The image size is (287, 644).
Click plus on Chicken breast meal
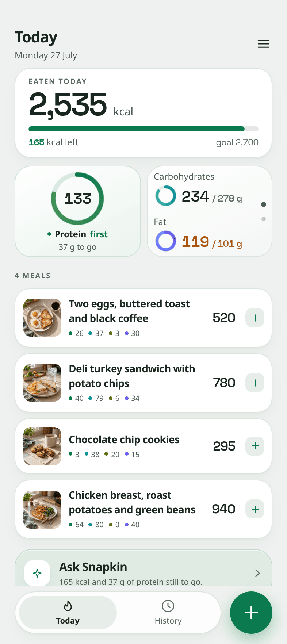255,509
